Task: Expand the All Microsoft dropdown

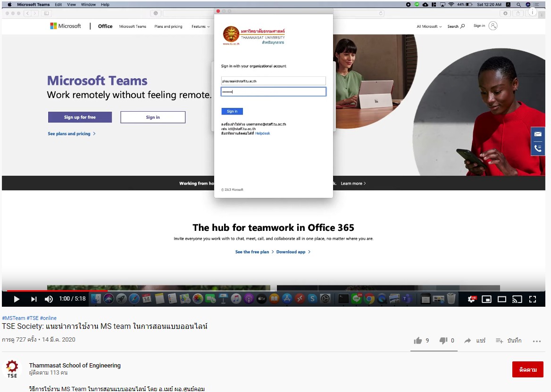Action: pos(429,26)
